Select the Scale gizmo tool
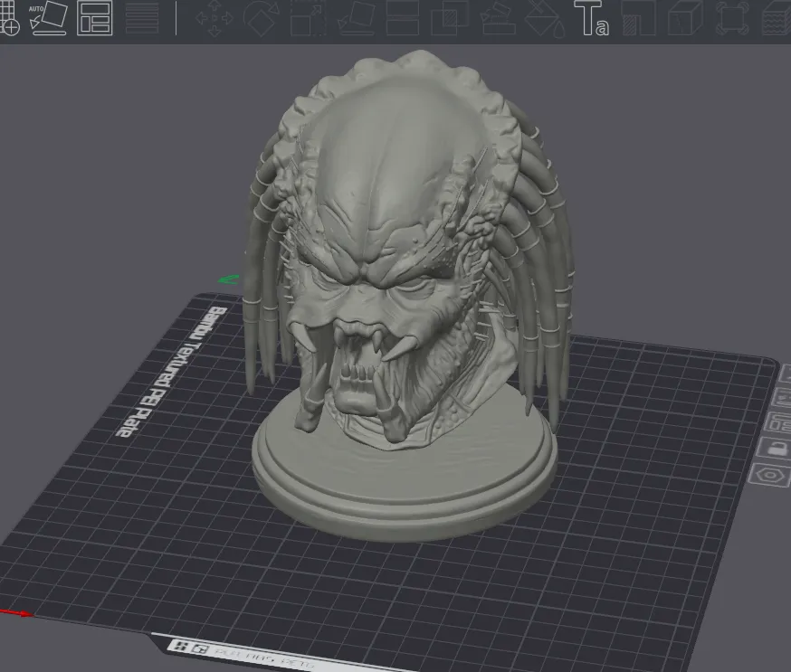The width and height of the screenshot is (791, 672). (308, 18)
